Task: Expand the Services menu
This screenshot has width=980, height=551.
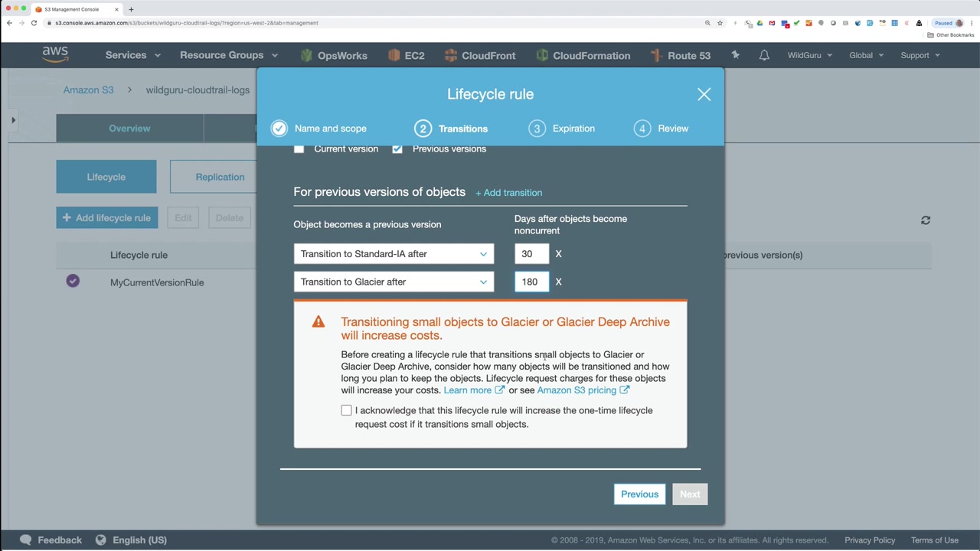Action: click(x=133, y=55)
